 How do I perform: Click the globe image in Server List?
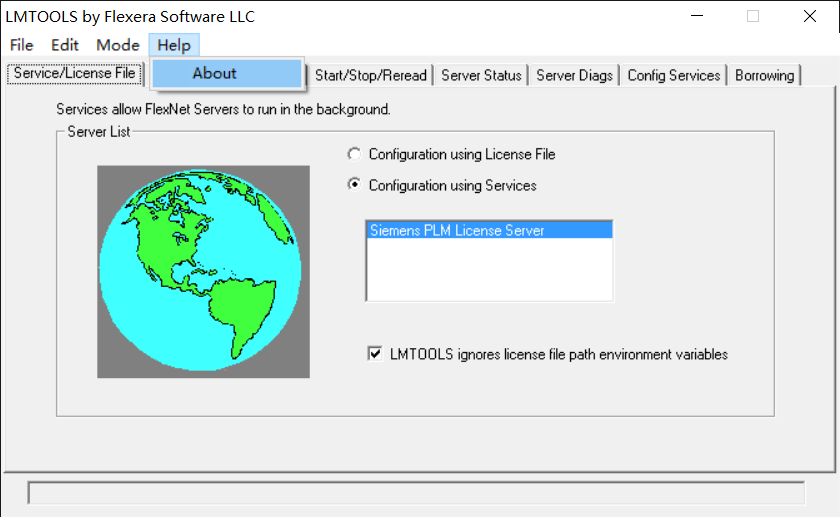203,271
